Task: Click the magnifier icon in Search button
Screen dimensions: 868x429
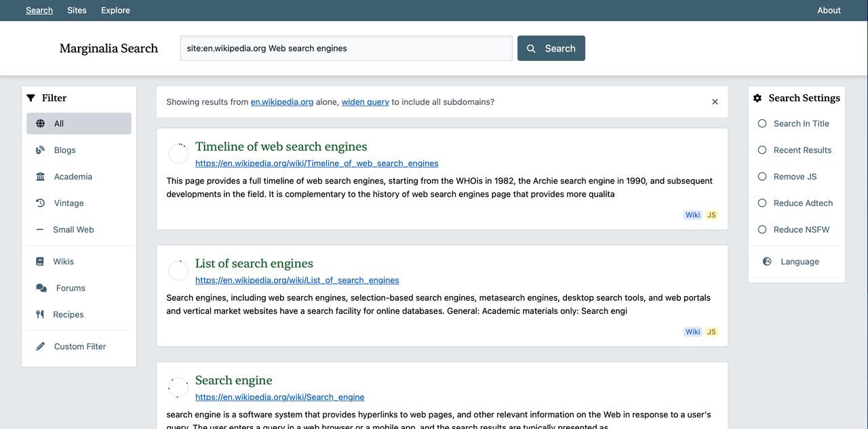Action: click(x=531, y=49)
